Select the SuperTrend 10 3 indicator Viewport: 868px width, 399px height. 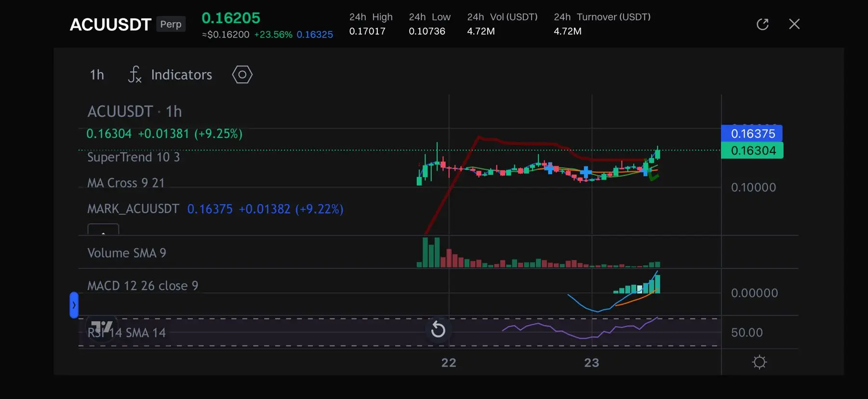134,157
